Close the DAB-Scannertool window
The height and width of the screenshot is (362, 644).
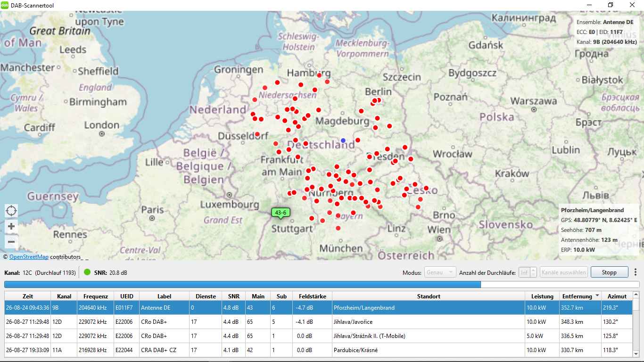tap(632, 5)
